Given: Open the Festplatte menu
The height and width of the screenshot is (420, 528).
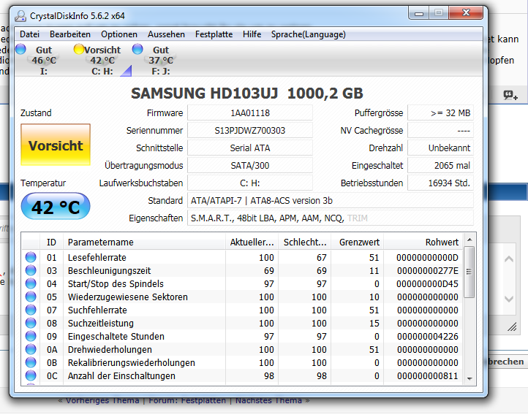Looking at the screenshot, I should click(x=214, y=34).
